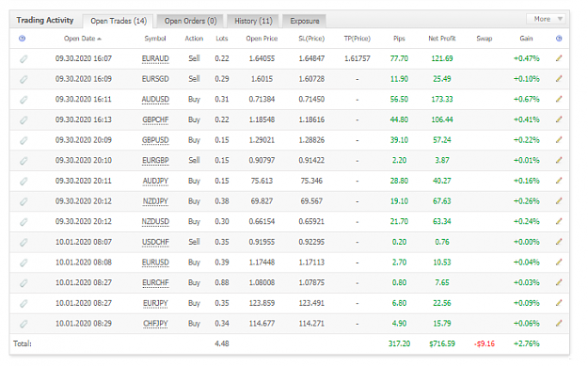Click the attachment icon for the GBPCHF trade

coord(24,120)
